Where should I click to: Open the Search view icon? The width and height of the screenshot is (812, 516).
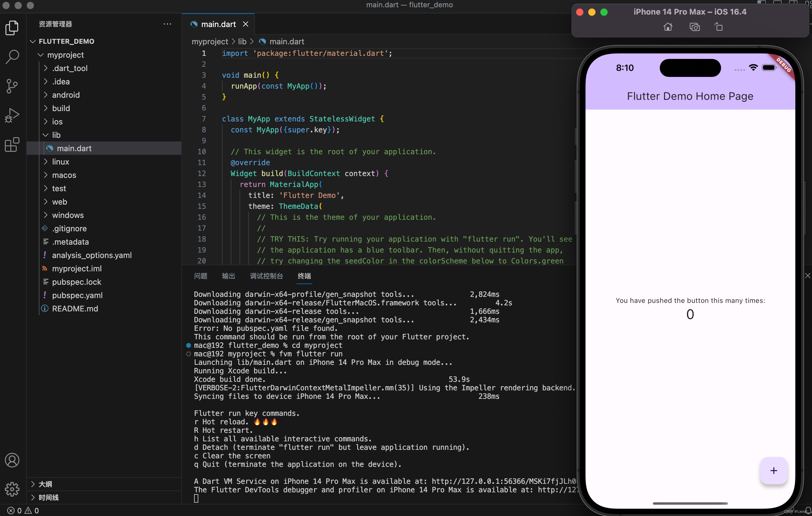tap(12, 57)
